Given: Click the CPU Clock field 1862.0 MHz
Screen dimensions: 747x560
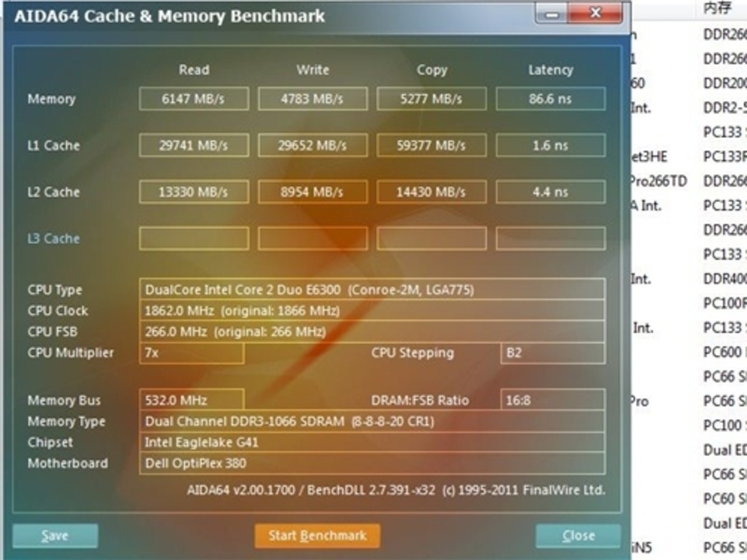Looking at the screenshot, I should 372,311.
